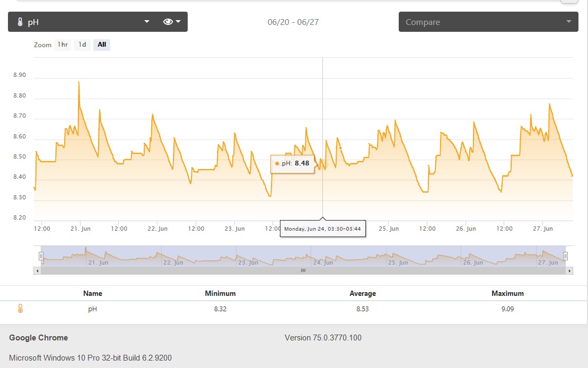Click the navigator scrollbar thumb grip

303,270
